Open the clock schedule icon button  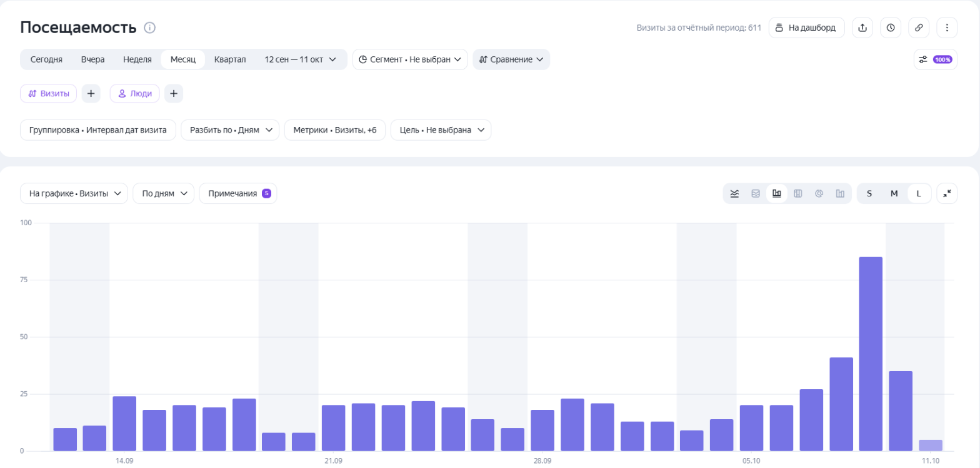tap(891, 28)
